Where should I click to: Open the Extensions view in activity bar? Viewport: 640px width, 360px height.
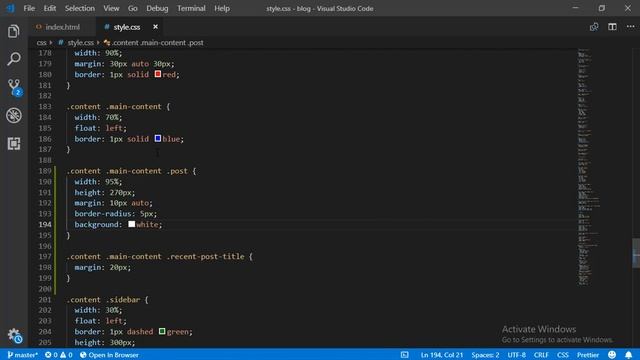14,143
